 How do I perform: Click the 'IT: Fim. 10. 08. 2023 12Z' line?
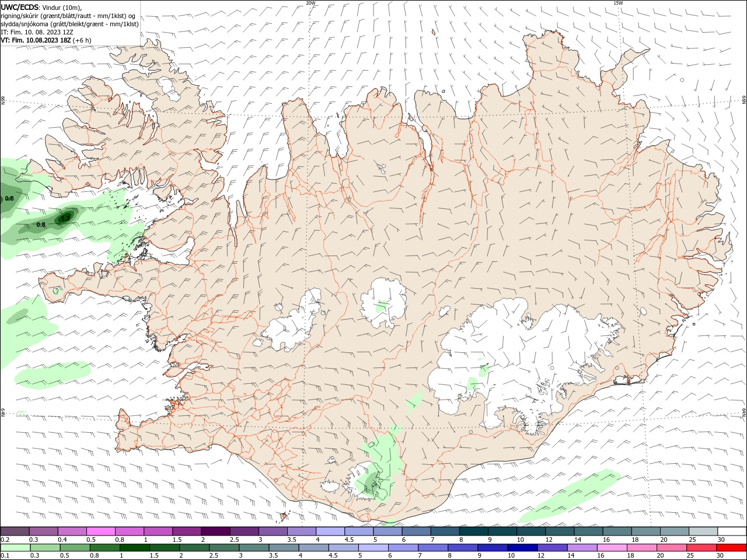pos(37,32)
